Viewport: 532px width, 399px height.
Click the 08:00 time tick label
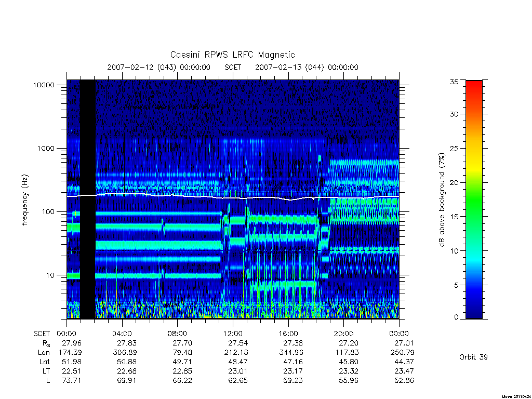point(178,334)
